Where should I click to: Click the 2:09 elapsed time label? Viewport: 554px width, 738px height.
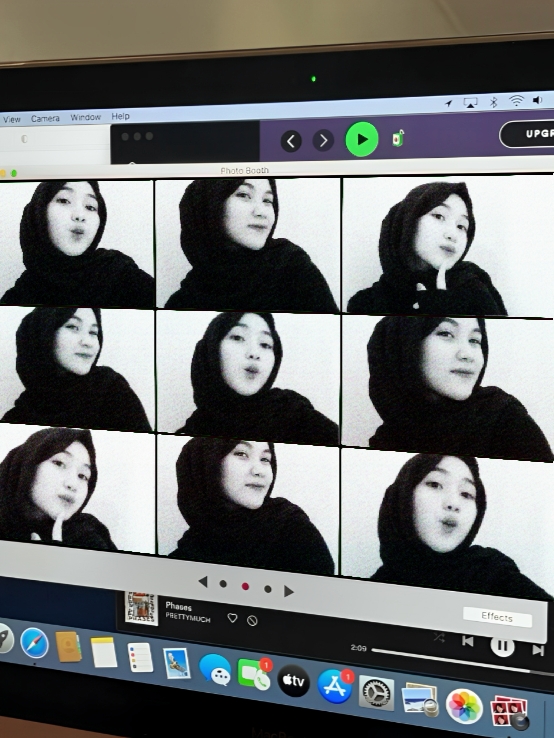[358, 648]
